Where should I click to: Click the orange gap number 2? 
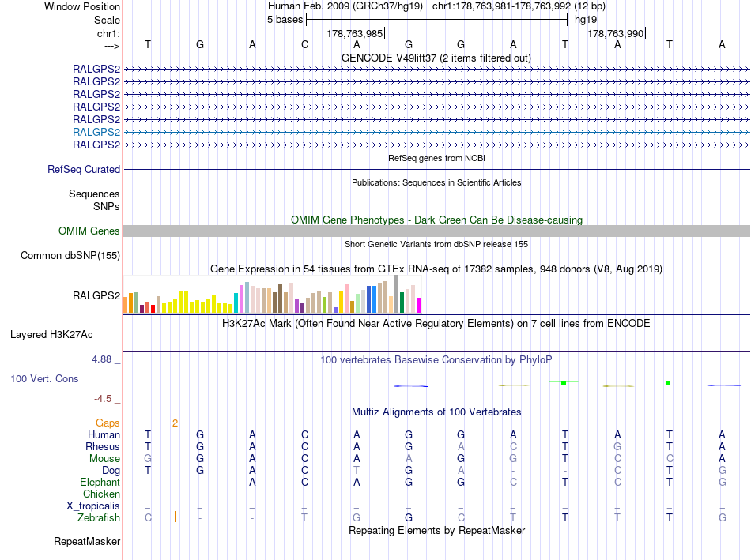(175, 423)
